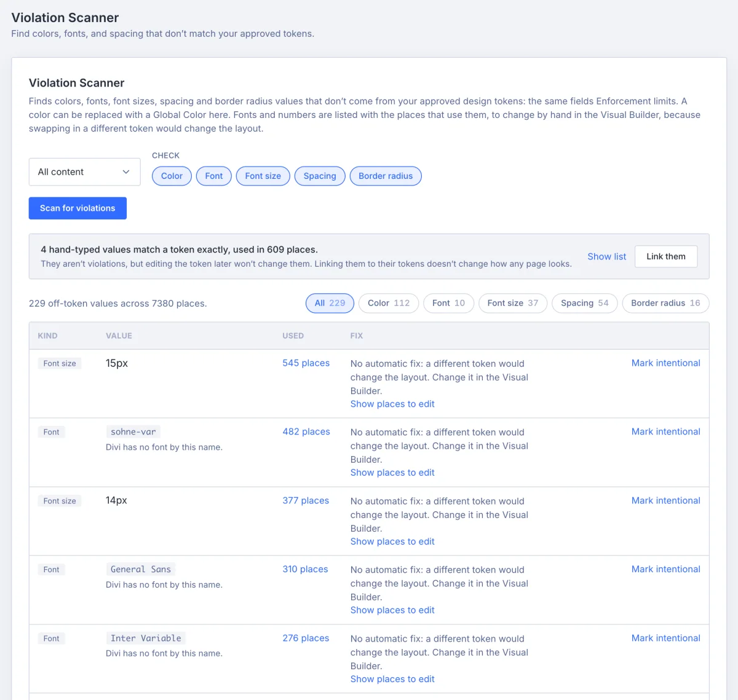Click the Font badge in Inter Variable row

tap(52, 639)
